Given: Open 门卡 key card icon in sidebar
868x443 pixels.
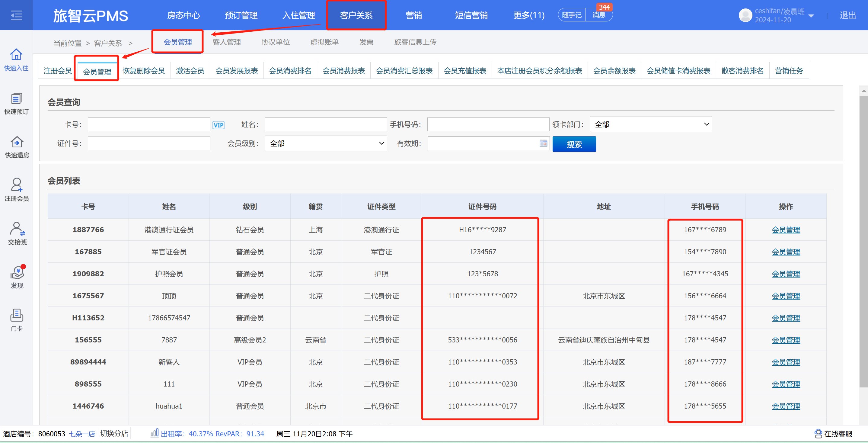Looking at the screenshot, I should (17, 315).
